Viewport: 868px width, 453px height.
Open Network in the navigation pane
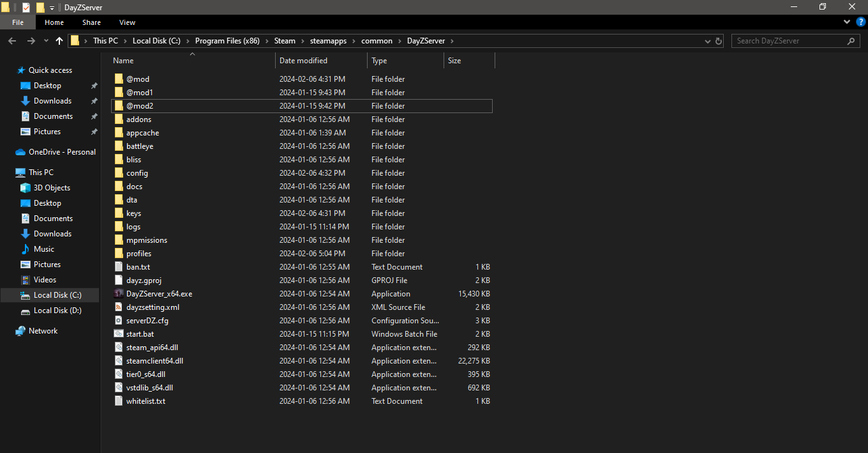tap(43, 331)
